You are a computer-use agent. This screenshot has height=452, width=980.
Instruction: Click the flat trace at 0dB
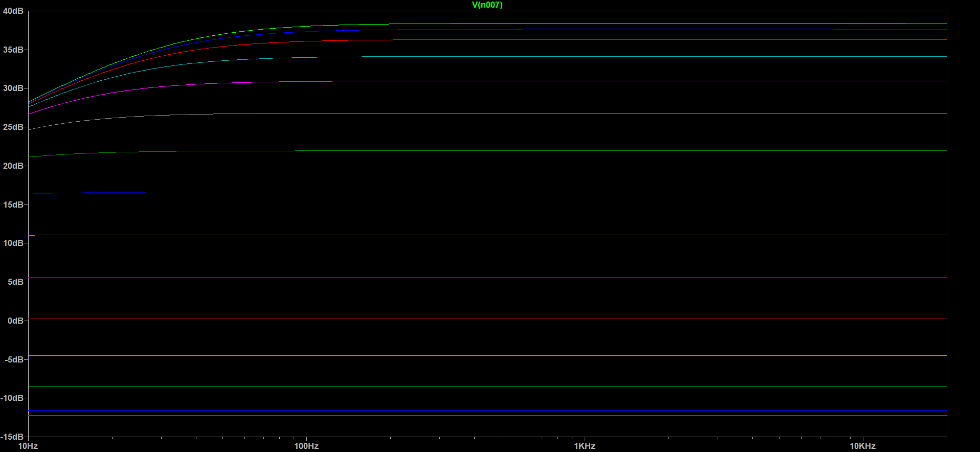tap(487, 319)
